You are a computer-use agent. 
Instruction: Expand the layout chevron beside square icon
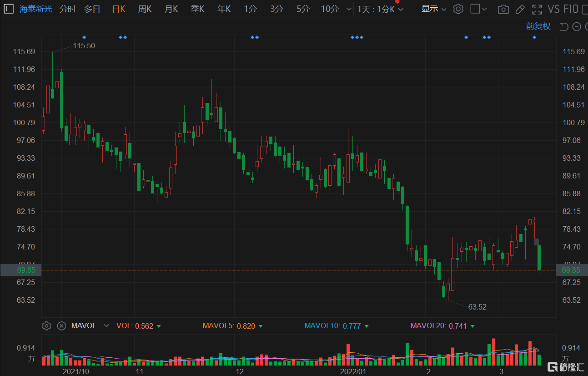point(484,9)
